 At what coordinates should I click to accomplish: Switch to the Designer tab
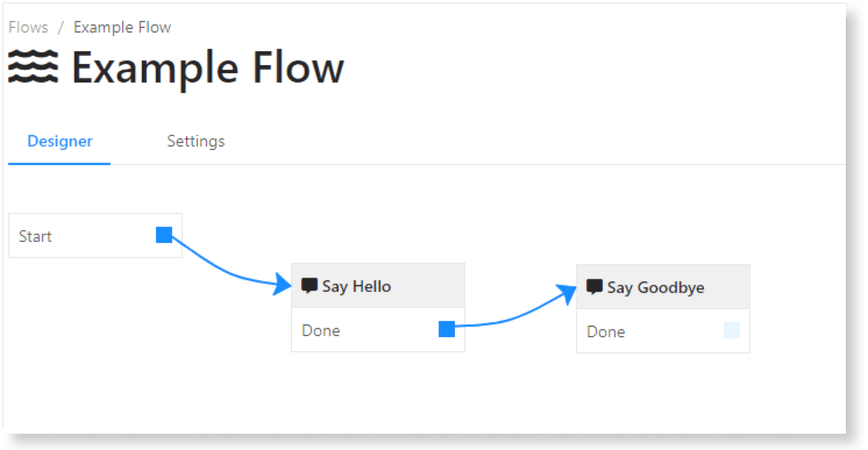[x=60, y=141]
